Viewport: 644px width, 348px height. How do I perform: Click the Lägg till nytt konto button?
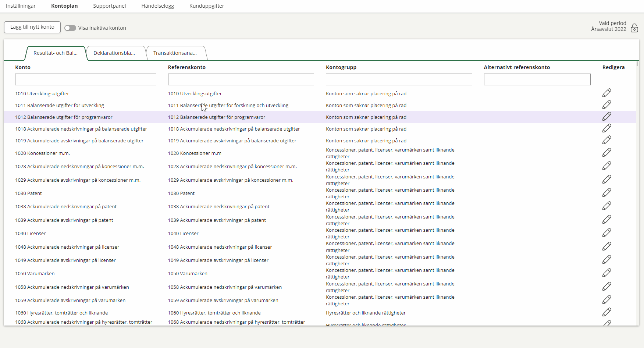(x=32, y=27)
